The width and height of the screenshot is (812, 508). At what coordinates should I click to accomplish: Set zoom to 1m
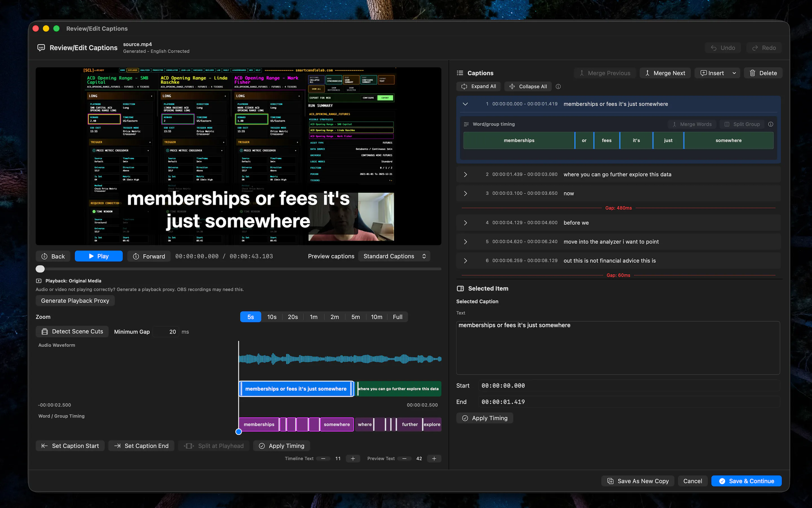click(314, 317)
